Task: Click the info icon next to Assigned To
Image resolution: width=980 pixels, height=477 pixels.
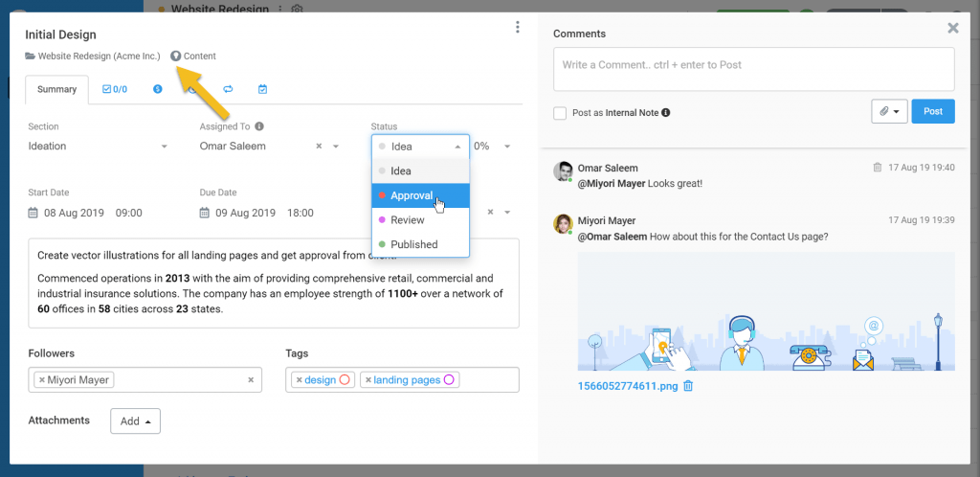Action: click(259, 126)
